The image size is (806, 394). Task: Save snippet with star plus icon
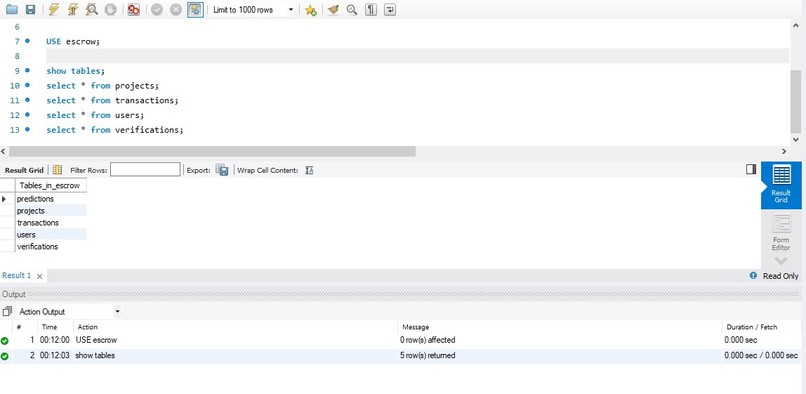click(310, 10)
